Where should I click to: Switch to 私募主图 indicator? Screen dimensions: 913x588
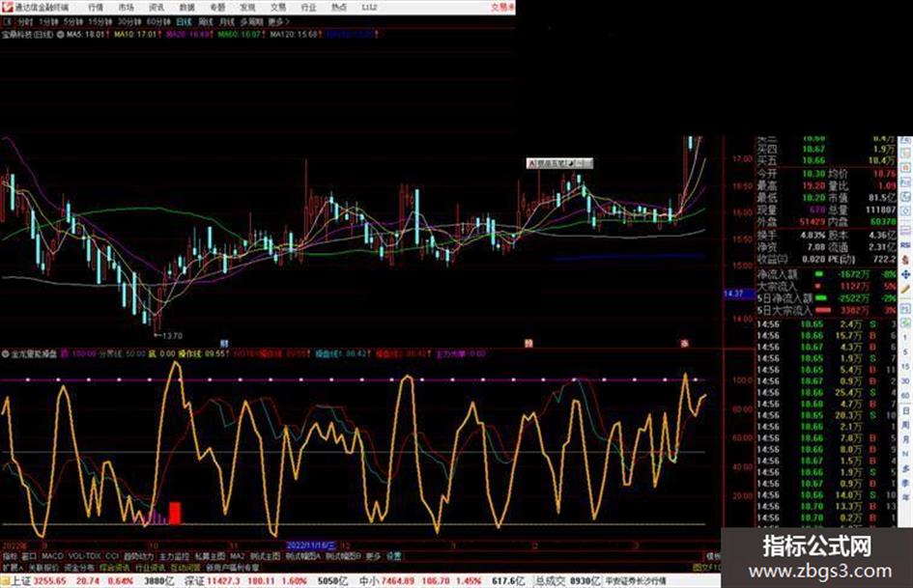[210, 556]
